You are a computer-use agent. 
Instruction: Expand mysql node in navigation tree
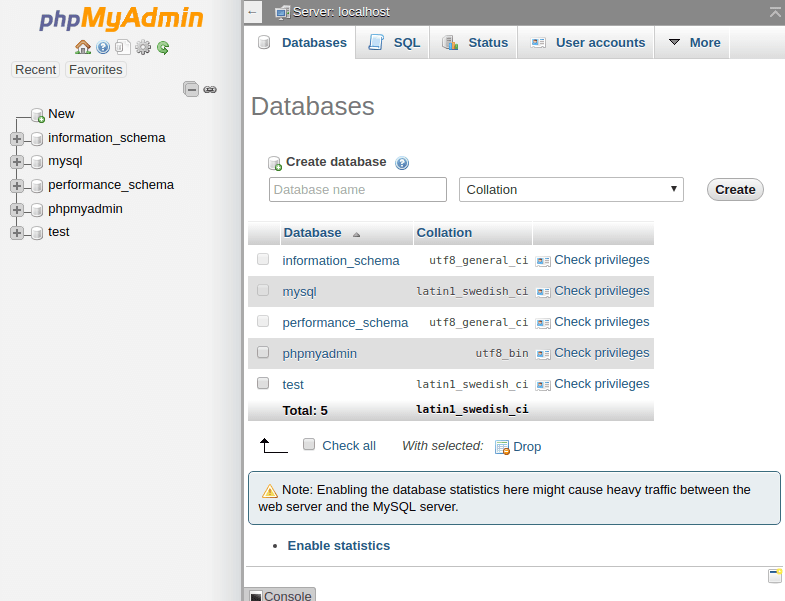(17, 162)
